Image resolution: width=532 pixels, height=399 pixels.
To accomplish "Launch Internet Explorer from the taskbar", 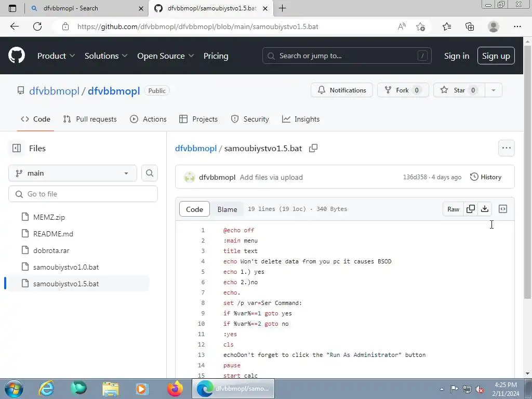I will pos(46,389).
